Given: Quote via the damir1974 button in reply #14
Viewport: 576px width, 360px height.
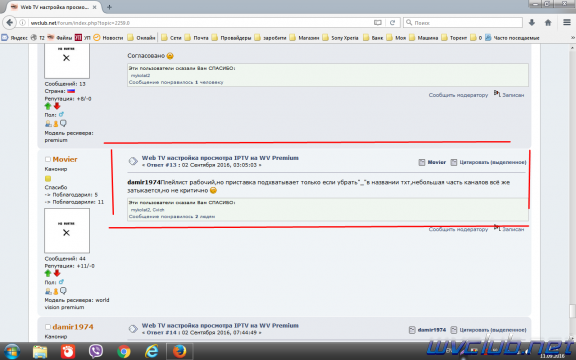Looking at the screenshot, I should click(x=427, y=330).
